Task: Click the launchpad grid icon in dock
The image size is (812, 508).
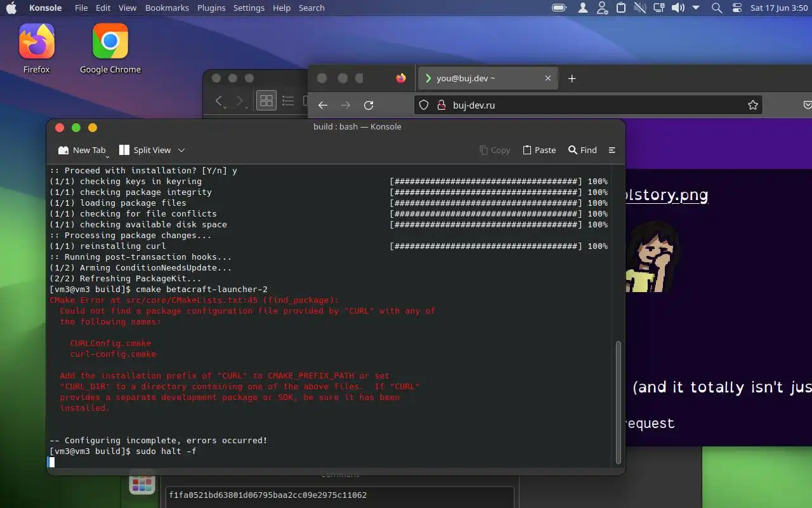Action: pyautogui.click(x=142, y=483)
